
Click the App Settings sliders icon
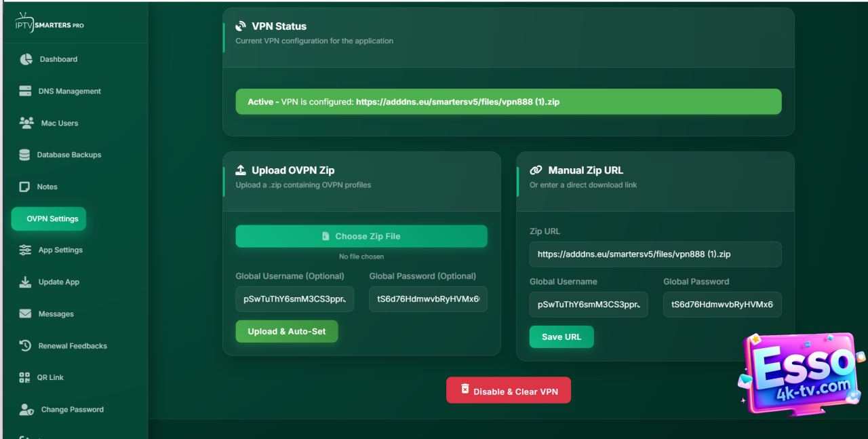click(x=25, y=250)
